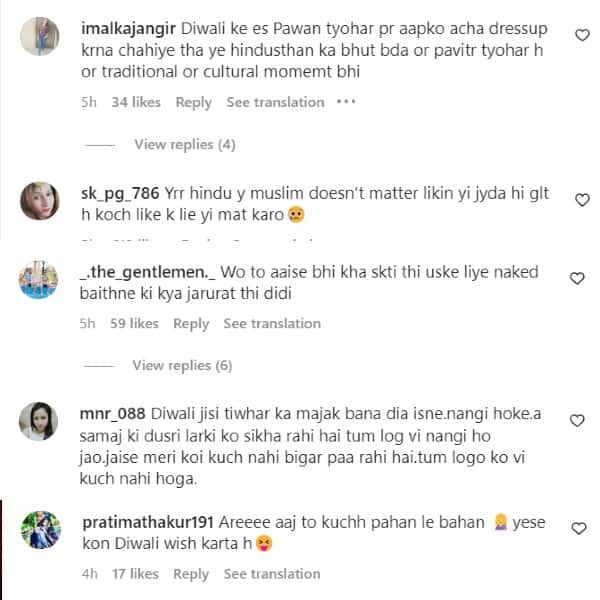Reply to imalkajangir's comment

pyautogui.click(x=193, y=103)
